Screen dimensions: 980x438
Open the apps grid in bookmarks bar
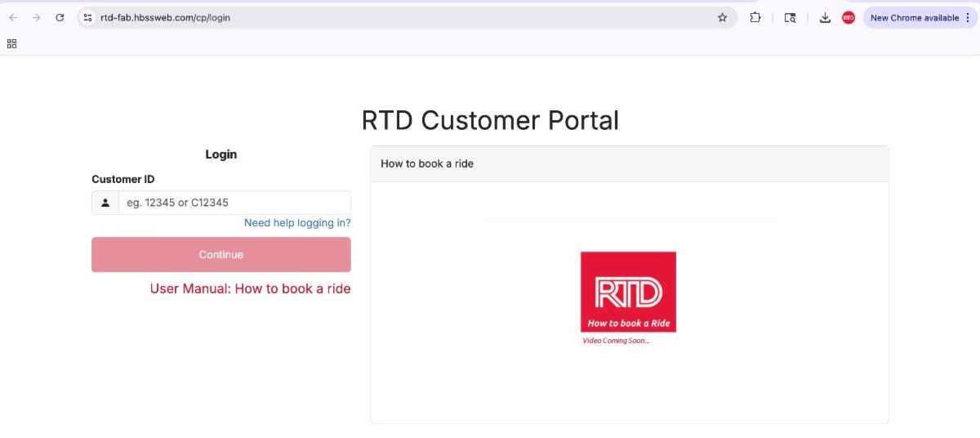(11, 43)
